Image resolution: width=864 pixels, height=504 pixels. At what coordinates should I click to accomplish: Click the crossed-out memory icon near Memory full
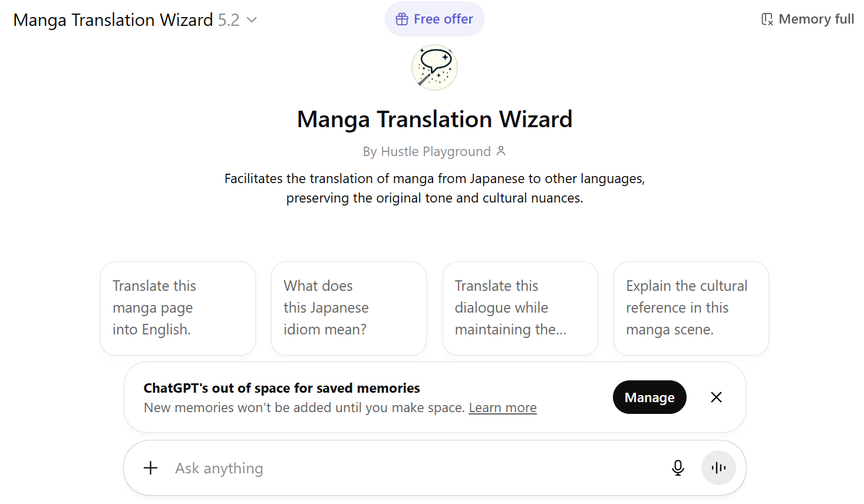tap(767, 19)
